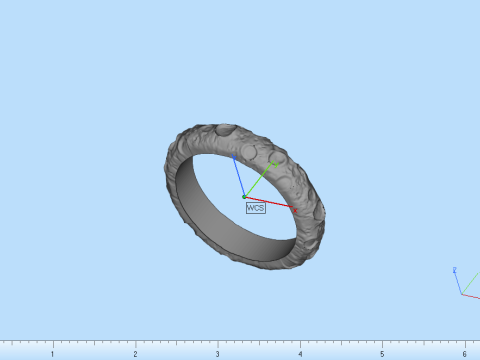Click ruler mark labeled 2
Viewport: 480px width, 360px height.
click(135, 354)
